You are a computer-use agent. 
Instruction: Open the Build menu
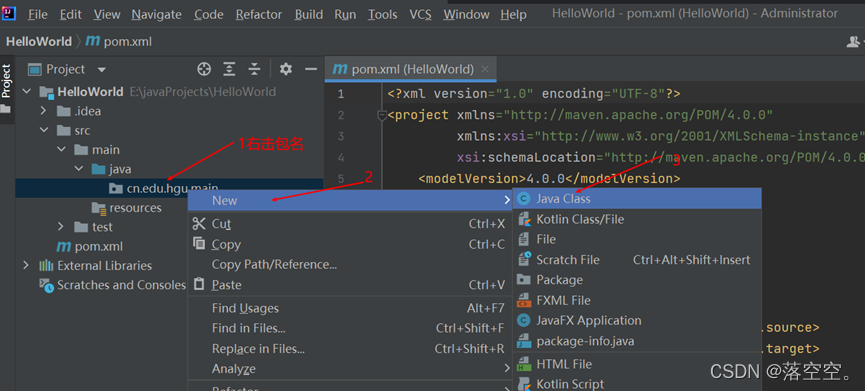pyautogui.click(x=309, y=14)
